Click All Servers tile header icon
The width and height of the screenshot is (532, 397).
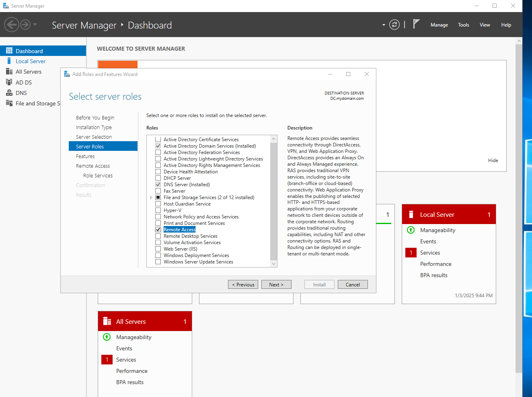pos(107,321)
